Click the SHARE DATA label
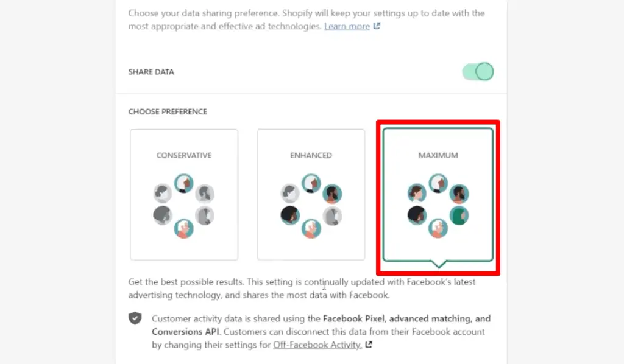 (151, 72)
